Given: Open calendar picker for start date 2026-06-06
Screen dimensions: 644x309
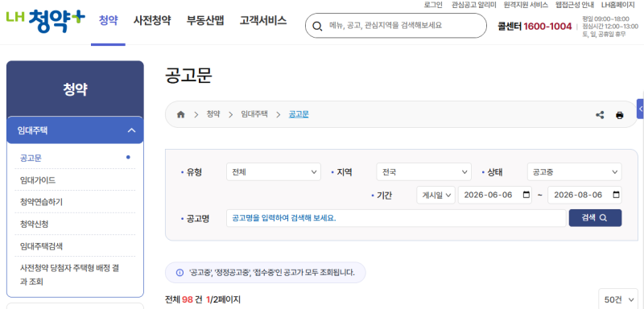Looking at the screenshot, I should [x=526, y=195].
